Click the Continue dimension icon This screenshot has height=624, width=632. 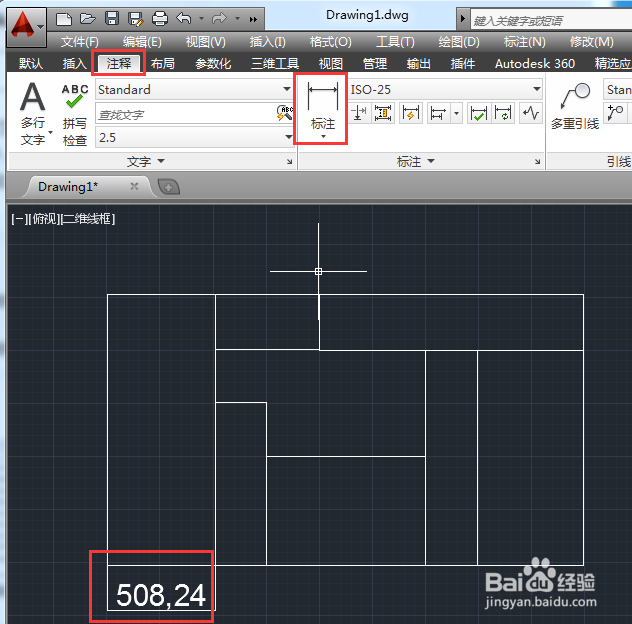coord(438,113)
